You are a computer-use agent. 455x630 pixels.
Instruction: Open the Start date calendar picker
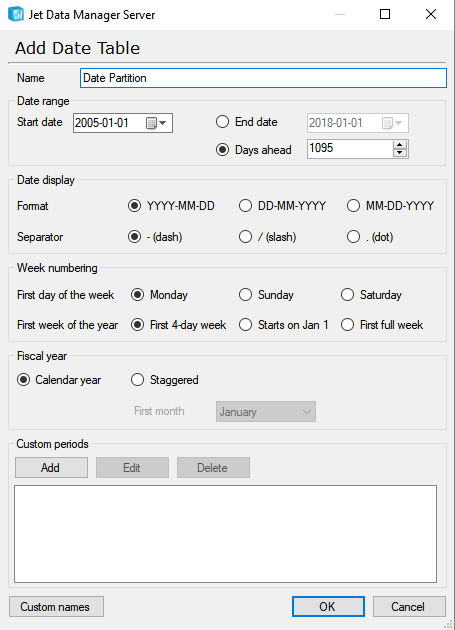coord(156,123)
